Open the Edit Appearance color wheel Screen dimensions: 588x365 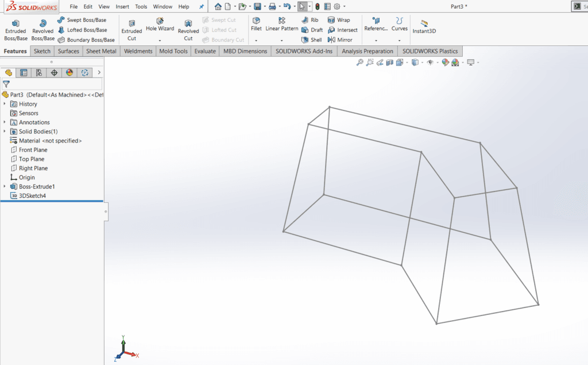click(446, 62)
